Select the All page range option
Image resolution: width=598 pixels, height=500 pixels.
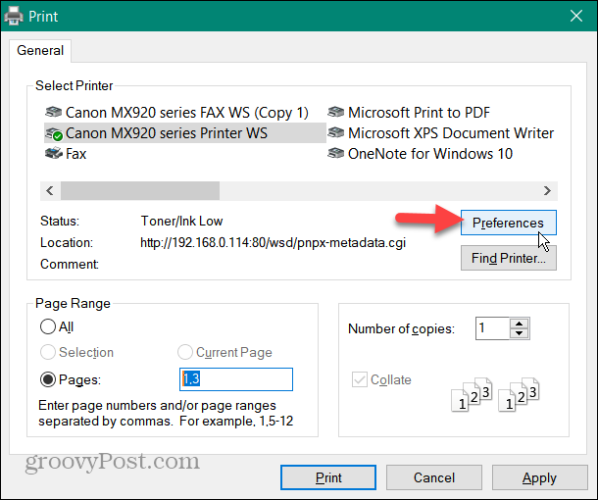(48, 327)
